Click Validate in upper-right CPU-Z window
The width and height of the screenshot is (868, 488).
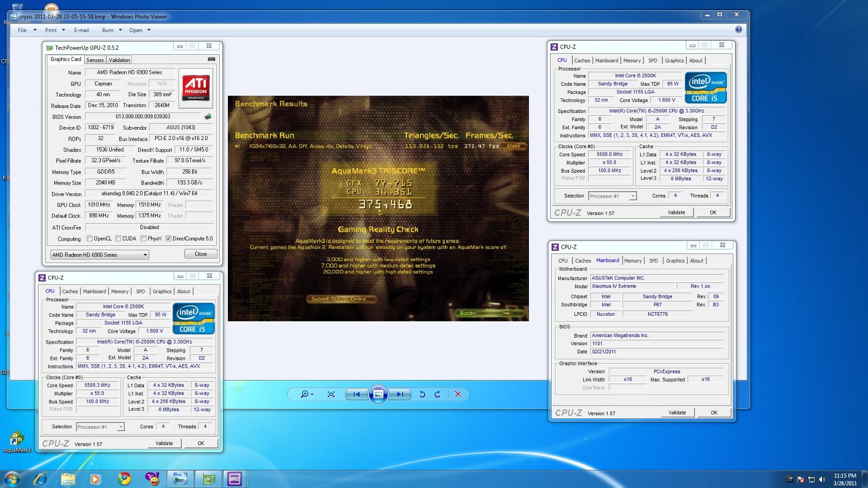(676, 213)
